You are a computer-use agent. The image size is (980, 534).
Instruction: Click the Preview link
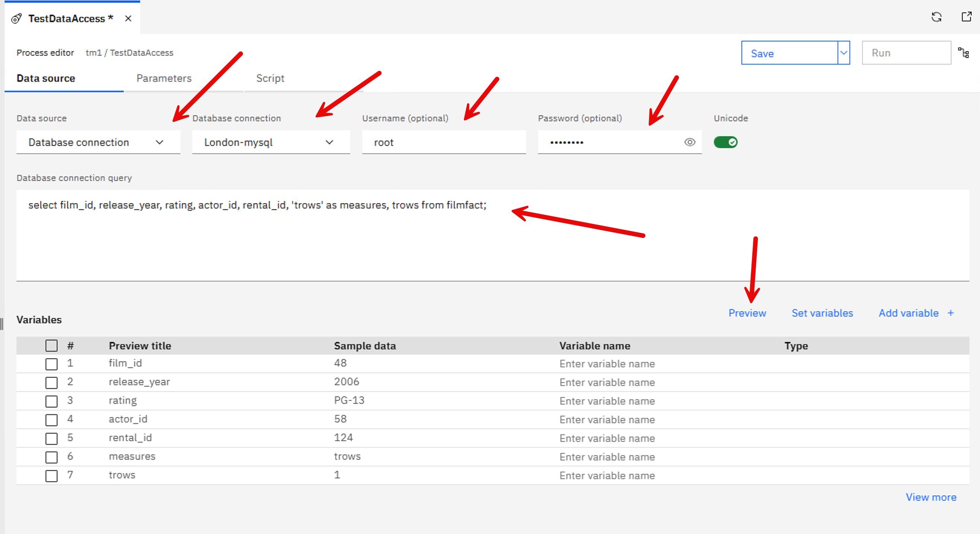747,313
